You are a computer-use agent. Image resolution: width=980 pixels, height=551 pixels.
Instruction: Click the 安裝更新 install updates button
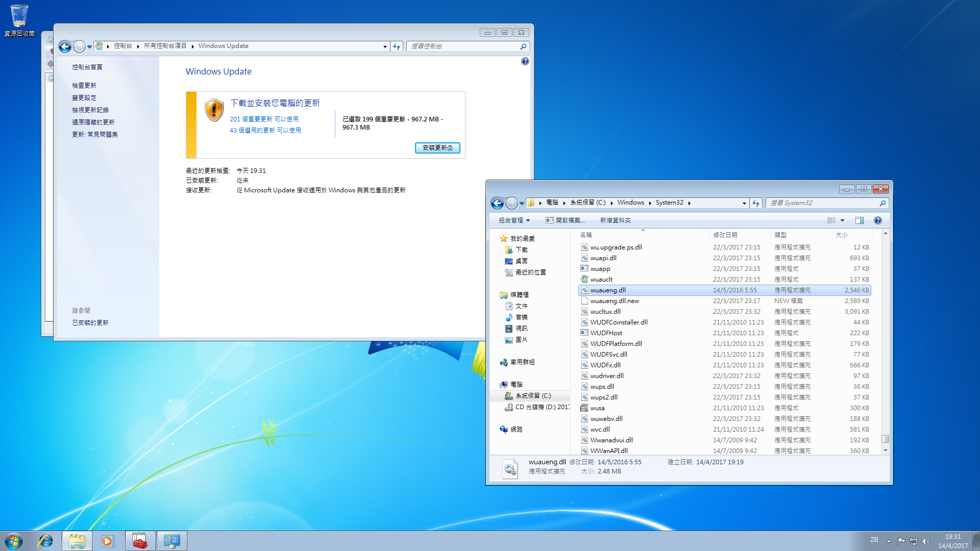coord(437,148)
